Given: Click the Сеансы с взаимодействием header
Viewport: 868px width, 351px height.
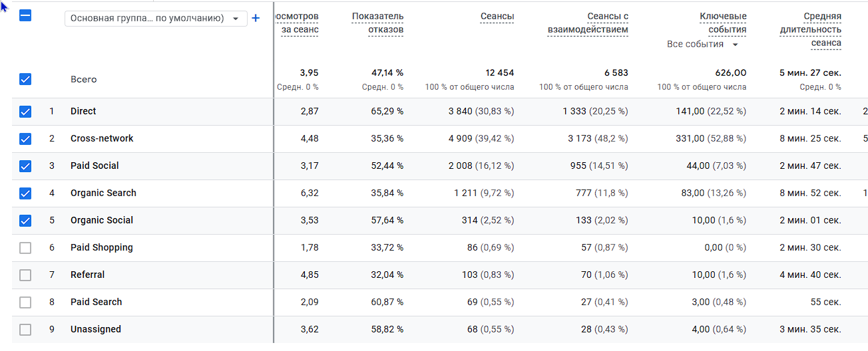Looking at the screenshot, I should [x=588, y=23].
